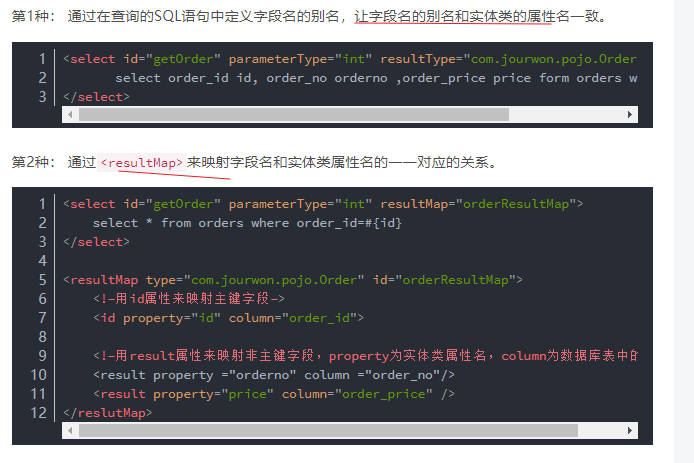
Task: Click the closing </select> tag in the second block
Action: [96, 242]
